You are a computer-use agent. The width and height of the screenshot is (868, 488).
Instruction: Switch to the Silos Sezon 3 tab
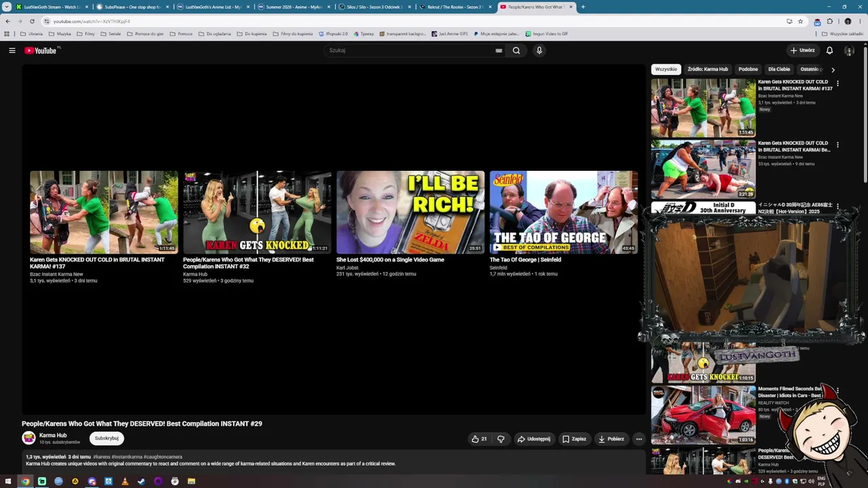pos(374,7)
